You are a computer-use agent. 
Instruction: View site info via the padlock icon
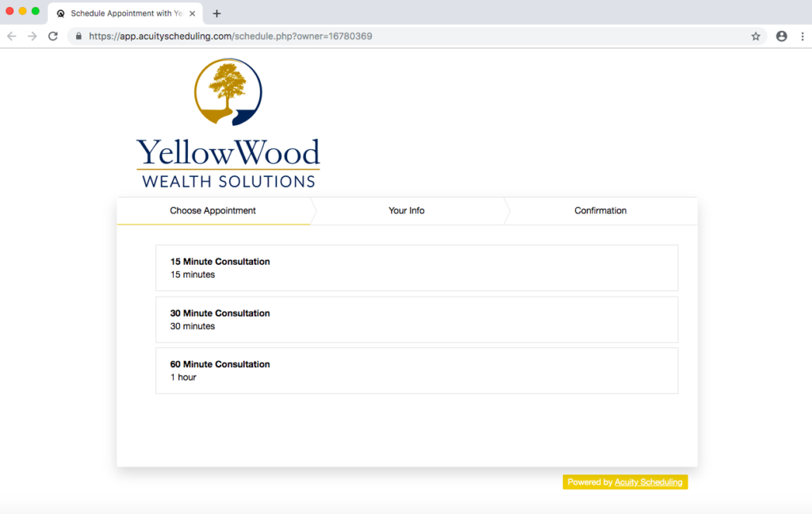pos(79,36)
